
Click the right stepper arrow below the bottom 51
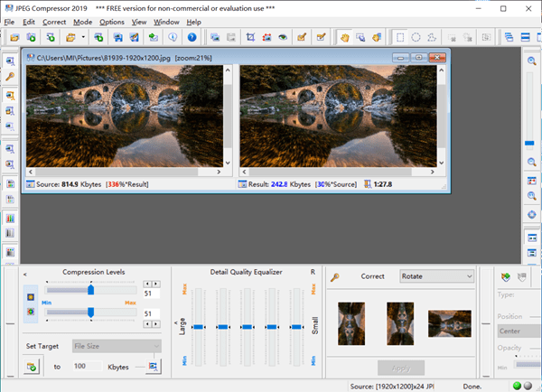[x=156, y=324]
